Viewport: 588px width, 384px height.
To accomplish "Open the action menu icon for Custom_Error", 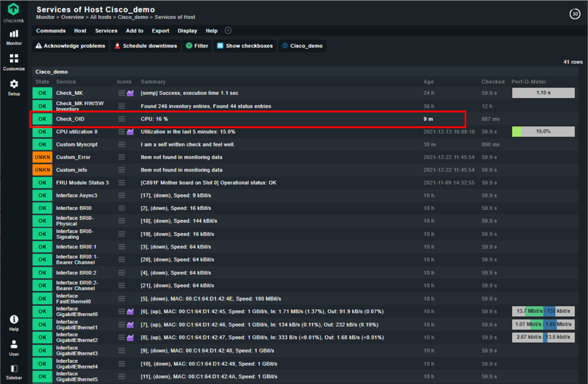I will pyautogui.click(x=122, y=157).
